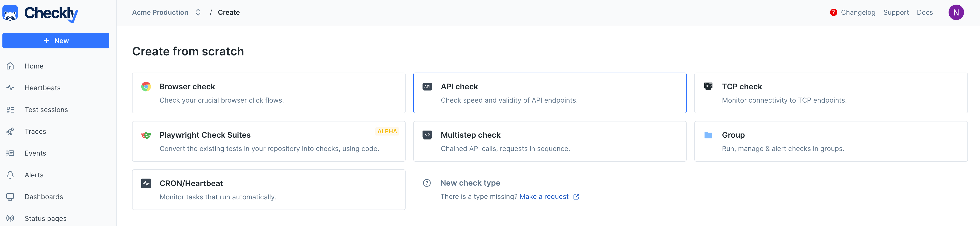Click the Playwright masks icon
980x226 pixels.
[146, 135]
